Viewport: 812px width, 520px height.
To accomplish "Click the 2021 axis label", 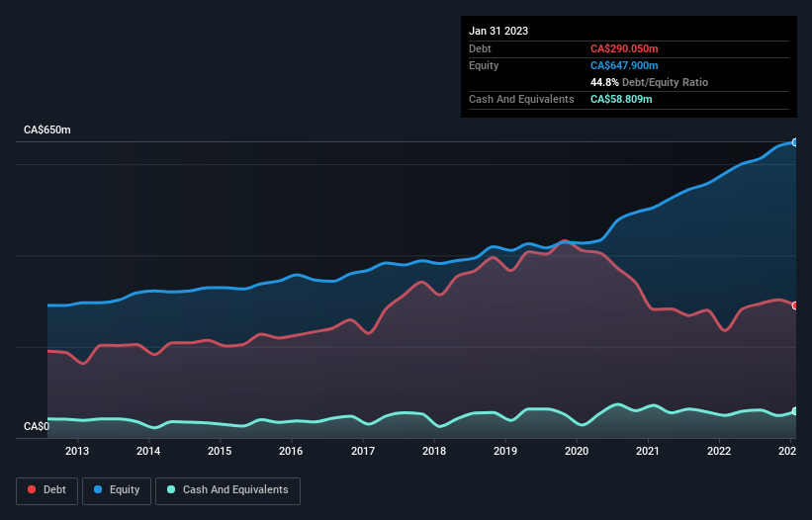I will [x=647, y=451].
